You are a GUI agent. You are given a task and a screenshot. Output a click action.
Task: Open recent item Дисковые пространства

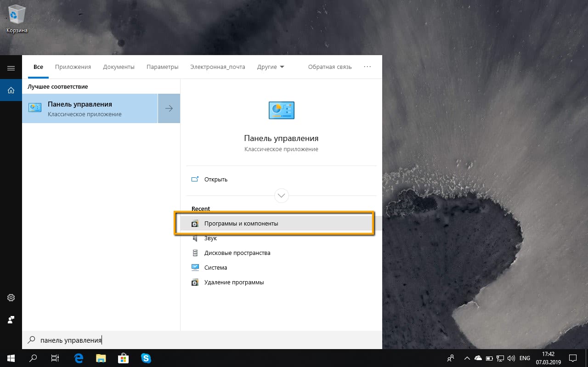(x=281, y=253)
